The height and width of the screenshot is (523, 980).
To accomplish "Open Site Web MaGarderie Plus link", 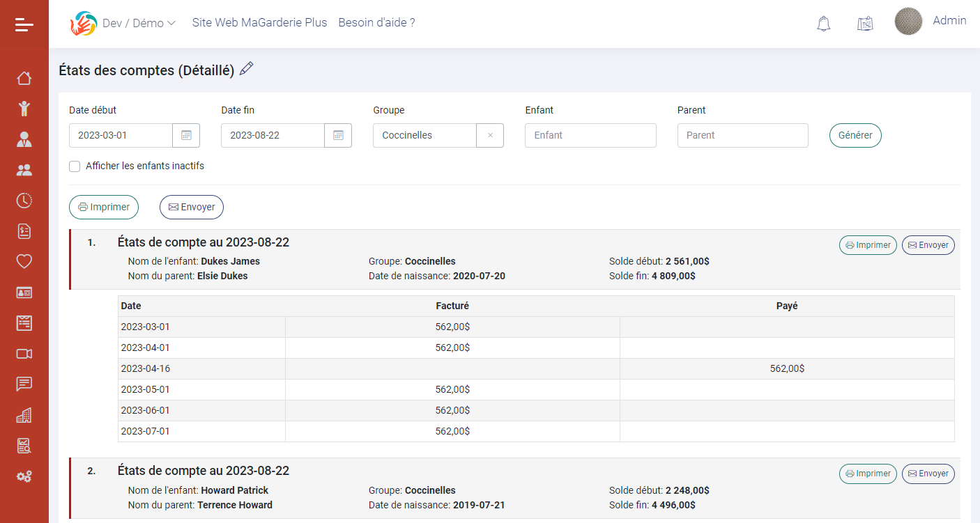I will point(259,22).
